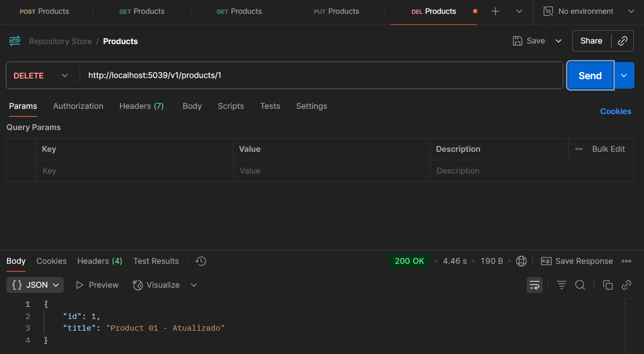Toggle word wrap in response body

click(535, 285)
